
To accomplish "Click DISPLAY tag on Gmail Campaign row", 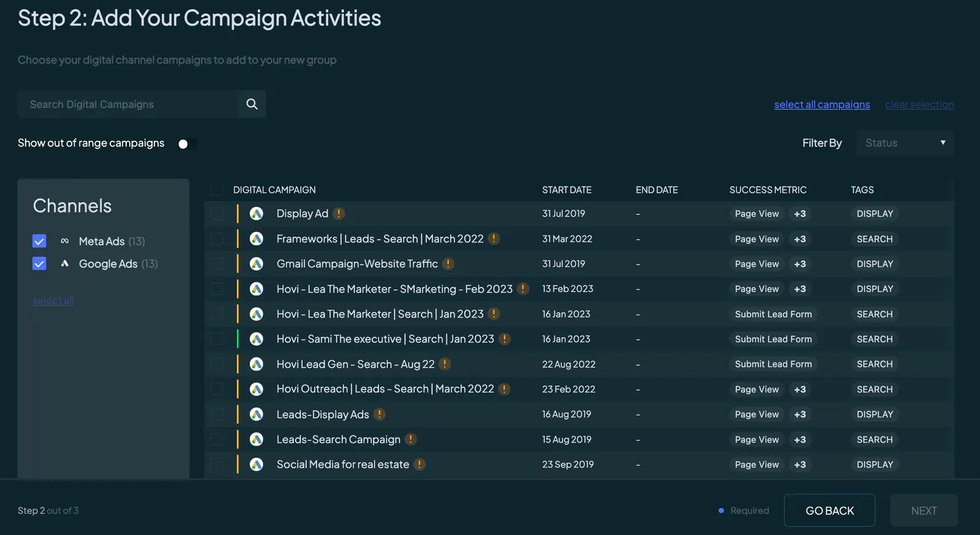I will (875, 264).
